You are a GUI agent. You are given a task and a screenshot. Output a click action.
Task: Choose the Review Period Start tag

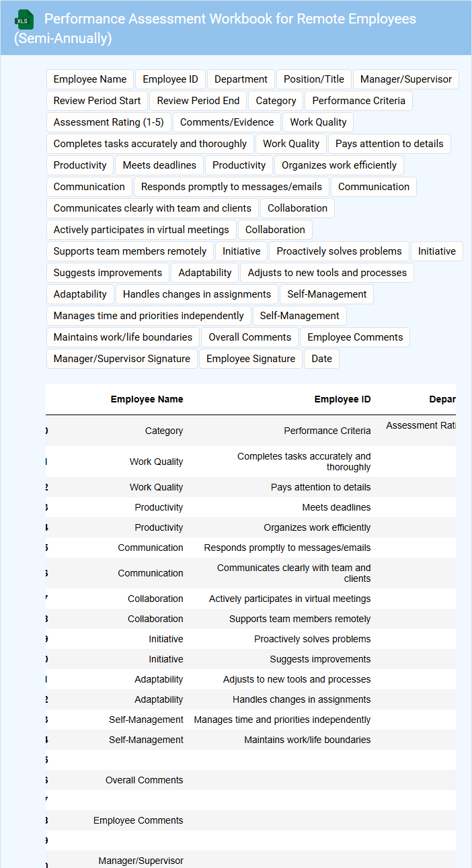coord(97,101)
